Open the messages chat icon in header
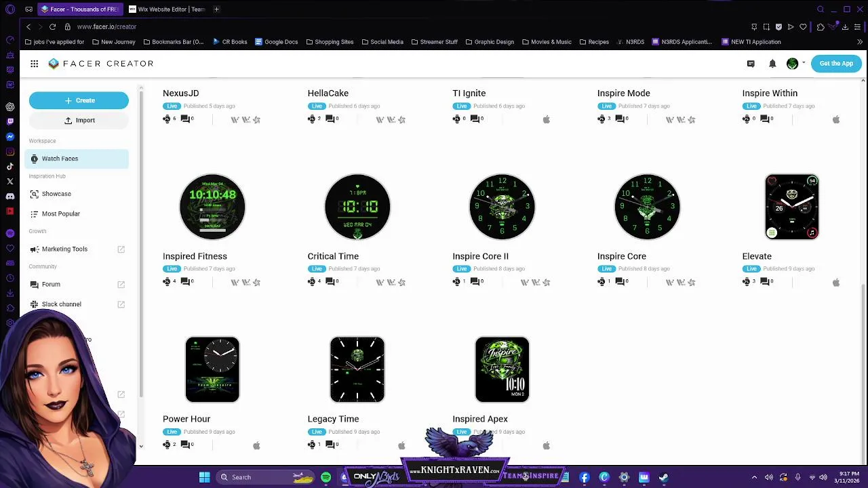This screenshot has width=868, height=488. [x=751, y=64]
